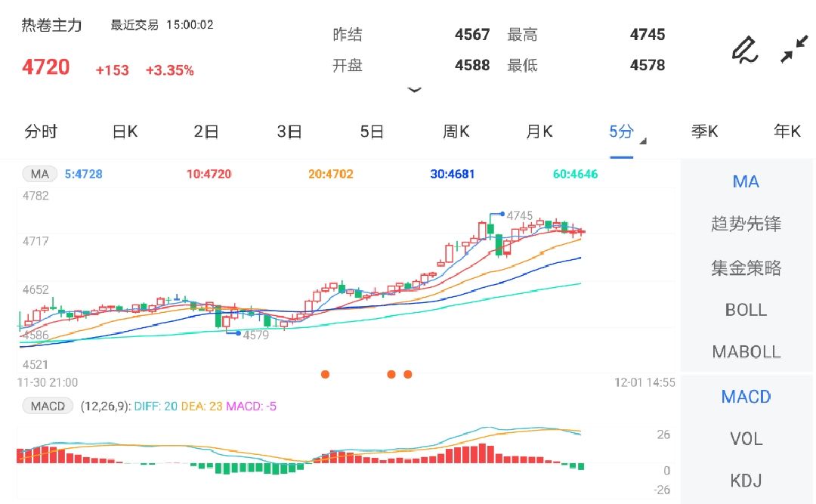
Task: Switch to the 日K tab
Action: pyautogui.click(x=123, y=131)
